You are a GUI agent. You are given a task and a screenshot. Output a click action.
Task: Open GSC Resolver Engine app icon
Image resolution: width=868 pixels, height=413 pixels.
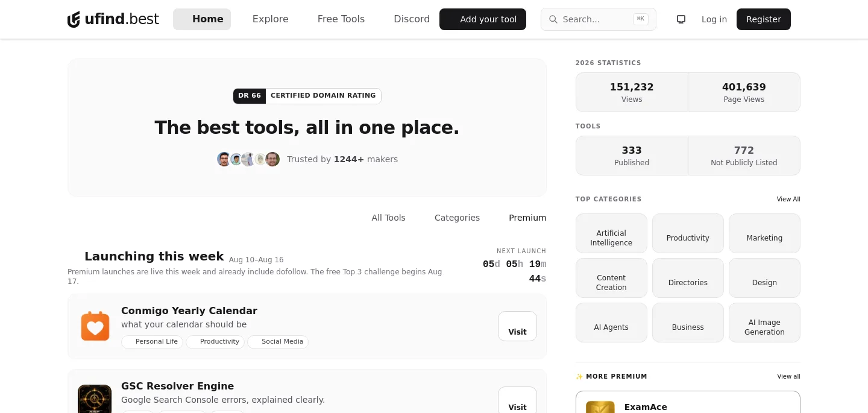[95, 399]
